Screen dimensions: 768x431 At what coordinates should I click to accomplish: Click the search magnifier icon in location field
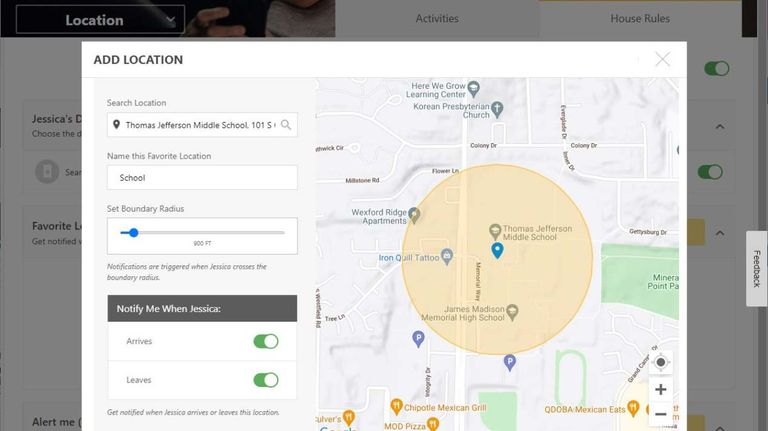pos(286,125)
